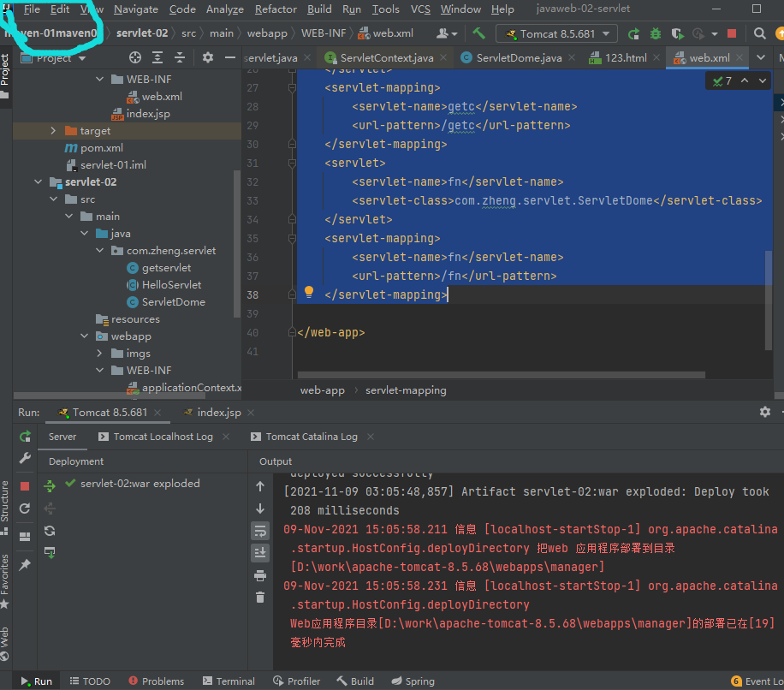Toggle pin tab in Run panel

click(25, 565)
